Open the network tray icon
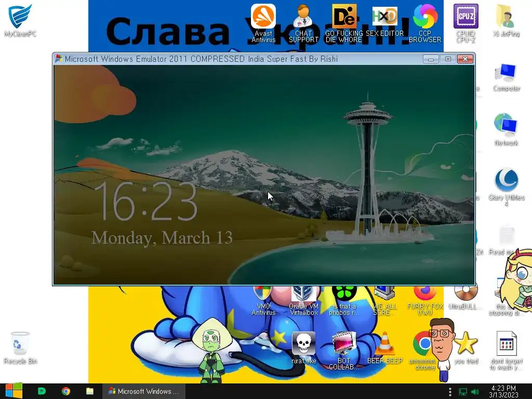This screenshot has width=532, height=399. tap(463, 392)
